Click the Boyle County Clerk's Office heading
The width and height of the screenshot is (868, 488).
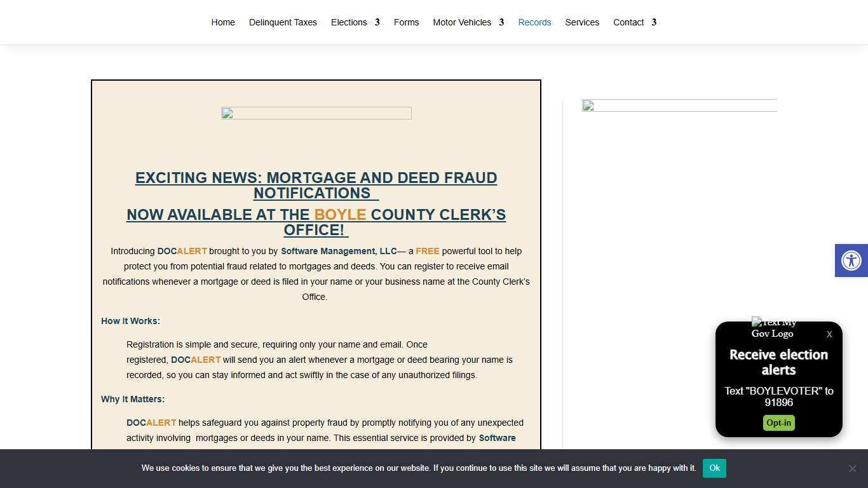316,222
